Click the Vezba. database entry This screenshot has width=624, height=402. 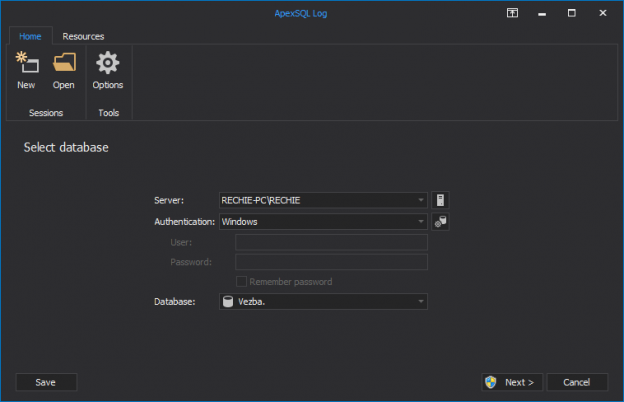(x=251, y=302)
